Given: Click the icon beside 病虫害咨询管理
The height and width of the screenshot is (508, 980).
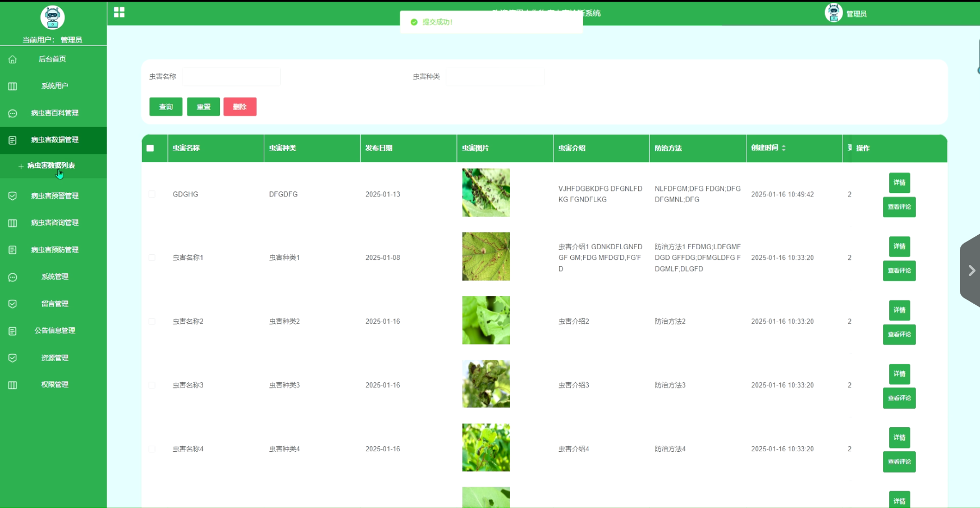Looking at the screenshot, I should click(x=12, y=223).
